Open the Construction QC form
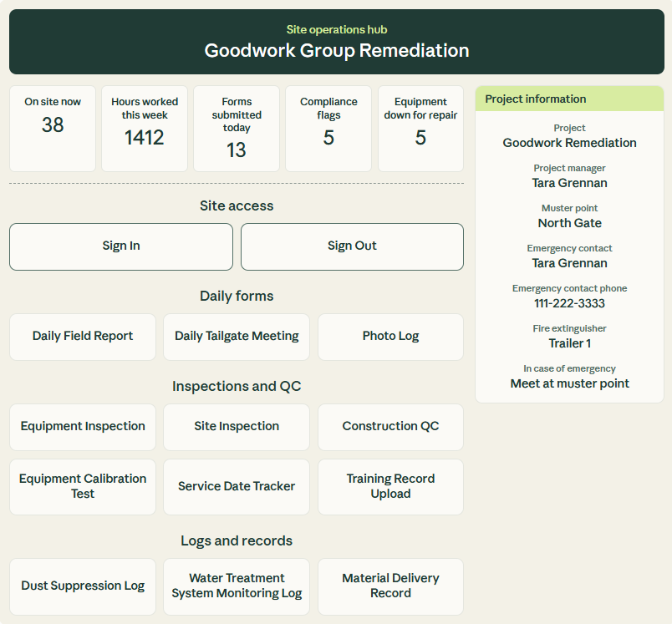Viewport: 672px width, 624px height. coord(390,427)
